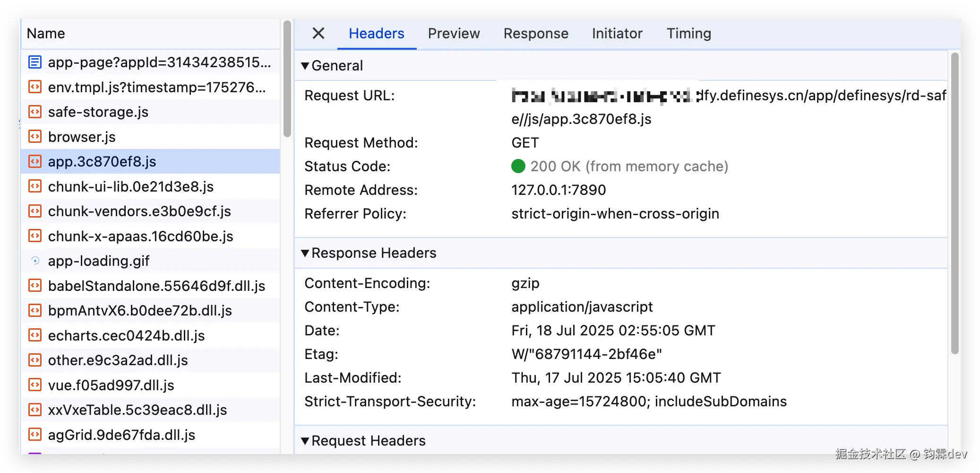Click the script icon beside echarts.cec0424b.dll.js
The image size is (980, 473).
[35, 335]
